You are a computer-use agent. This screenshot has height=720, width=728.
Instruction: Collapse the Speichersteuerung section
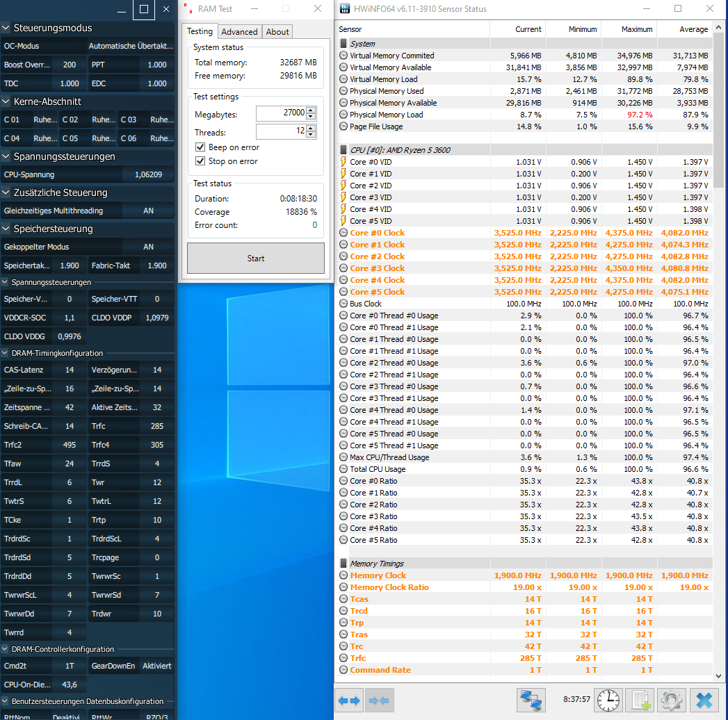pyautogui.click(x=6, y=229)
